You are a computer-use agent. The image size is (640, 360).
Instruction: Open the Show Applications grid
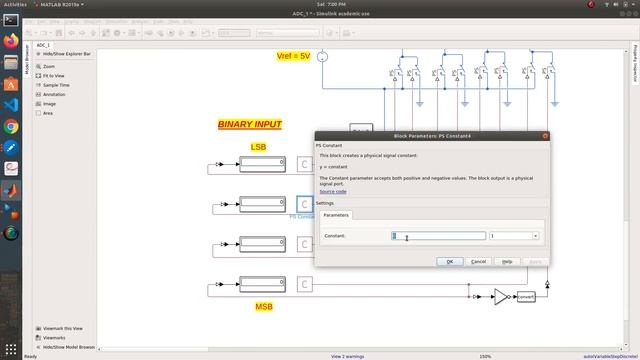tap(11, 349)
